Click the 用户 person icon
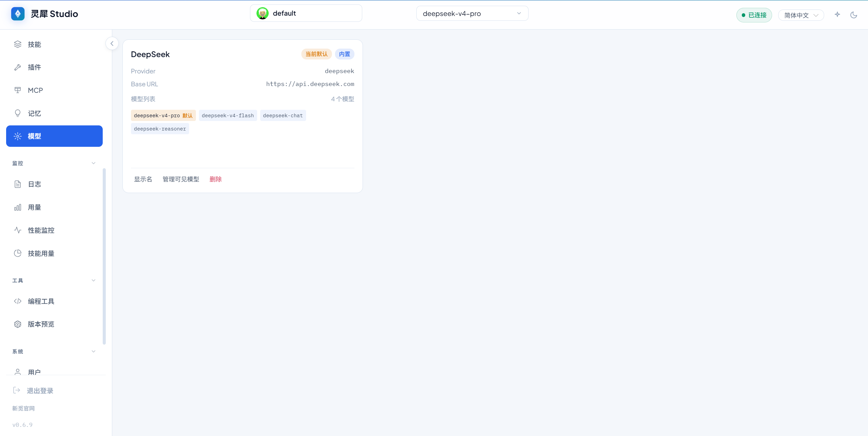The height and width of the screenshot is (436, 868). pos(18,372)
